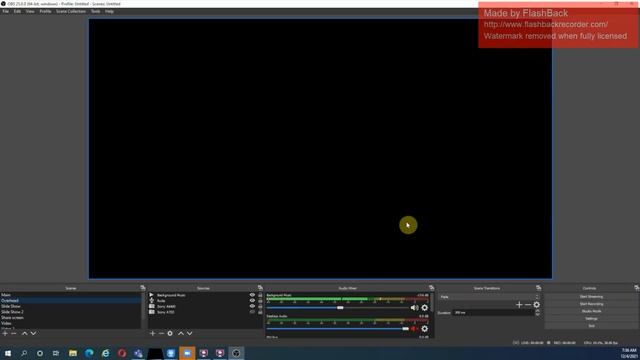Open Windows Start menu
The image size is (640, 360).
tap(8, 353)
